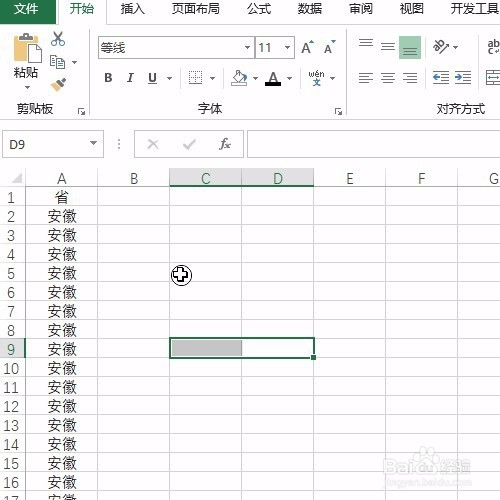Open the Name Box dropdown arrow
Screen dimensions: 500x500
coord(94,143)
